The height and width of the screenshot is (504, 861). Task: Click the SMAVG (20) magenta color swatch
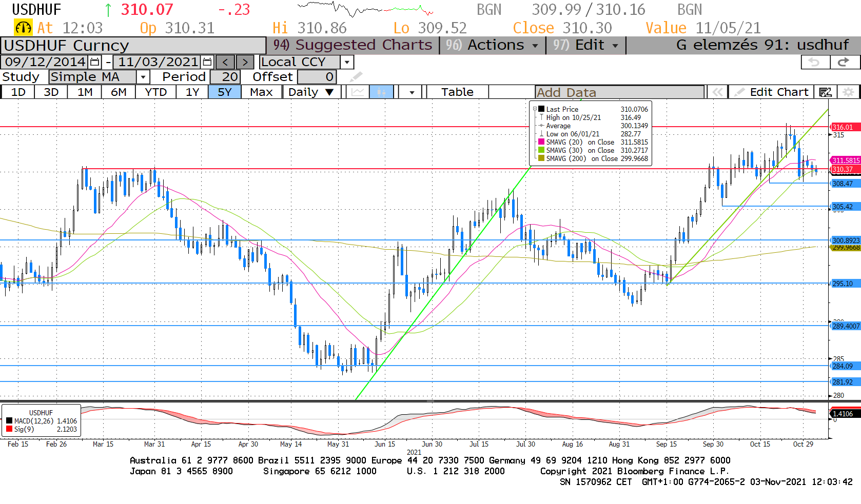point(541,142)
